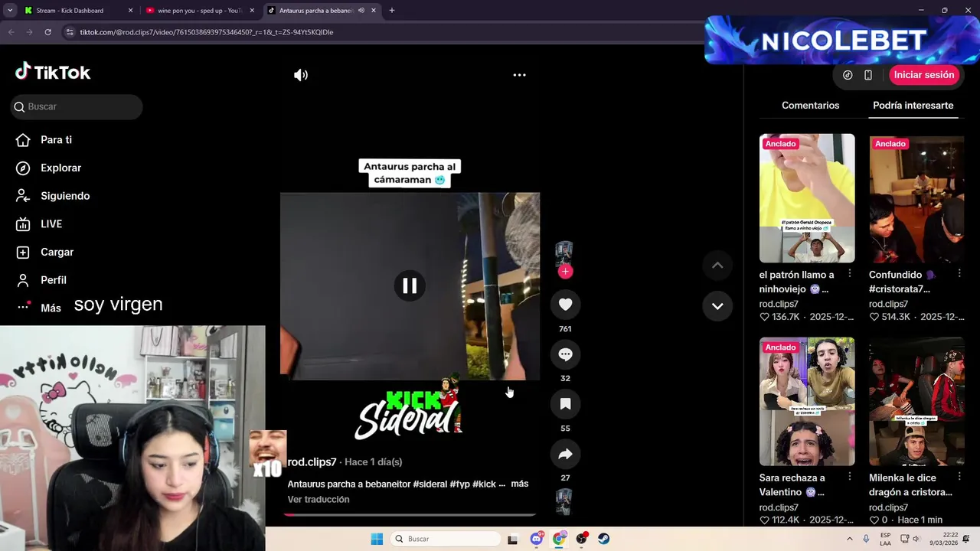Open rod.clips7 avatar beside the video
This screenshot has height=551, width=980.
pyautogui.click(x=564, y=253)
